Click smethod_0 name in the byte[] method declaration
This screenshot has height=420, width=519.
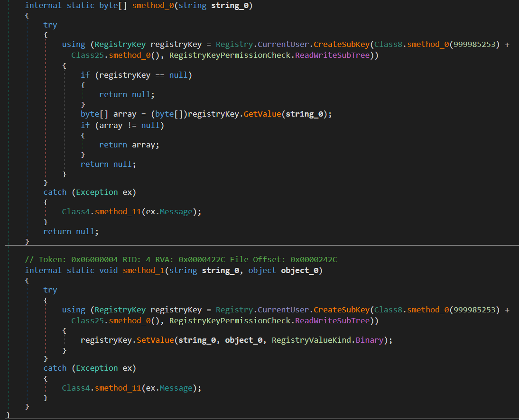[x=153, y=6]
